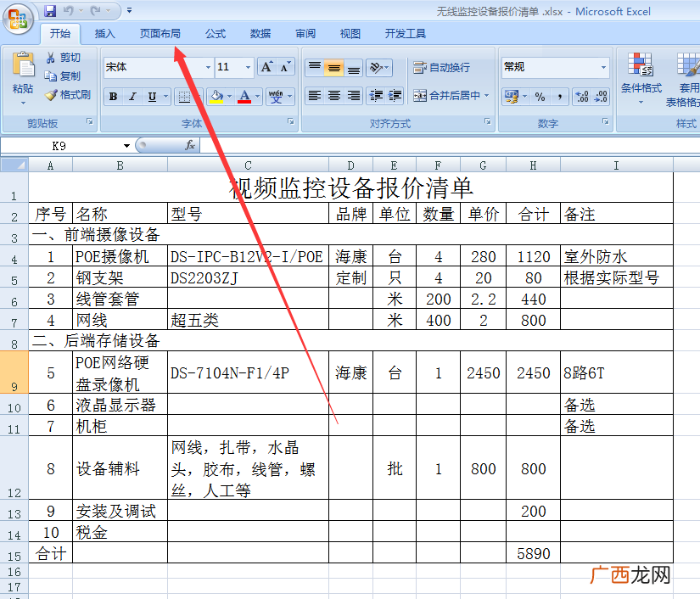Open the 视图 tab
The width and height of the screenshot is (700, 599).
350,33
